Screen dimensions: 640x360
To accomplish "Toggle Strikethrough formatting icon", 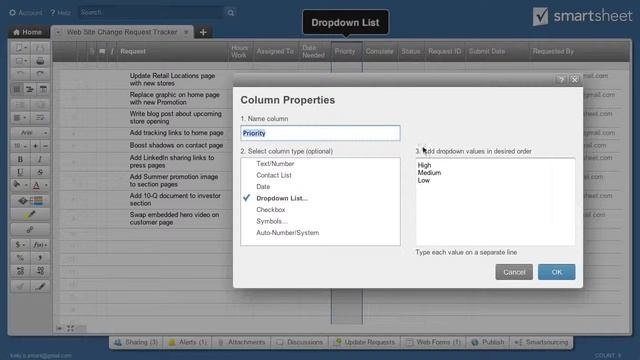I will click(40, 172).
